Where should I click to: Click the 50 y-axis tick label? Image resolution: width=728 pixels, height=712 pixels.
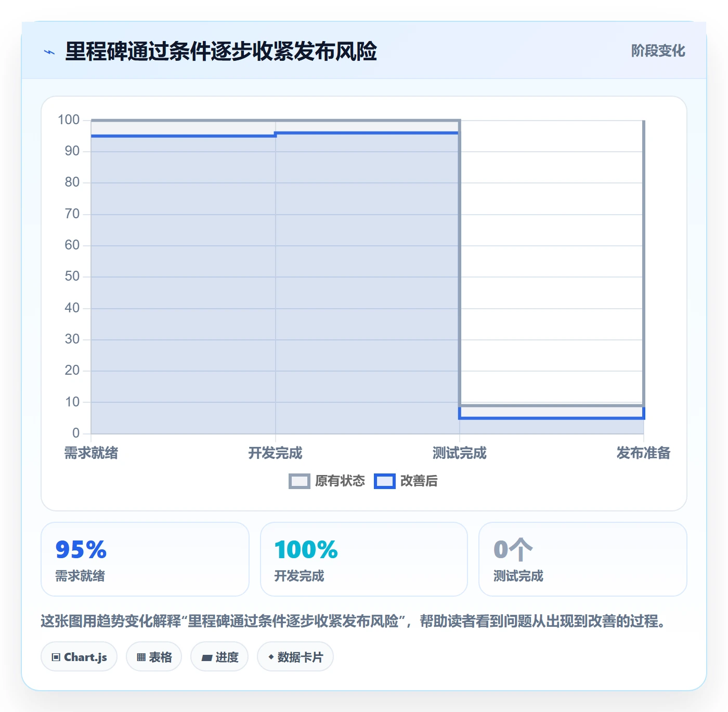tap(72, 276)
